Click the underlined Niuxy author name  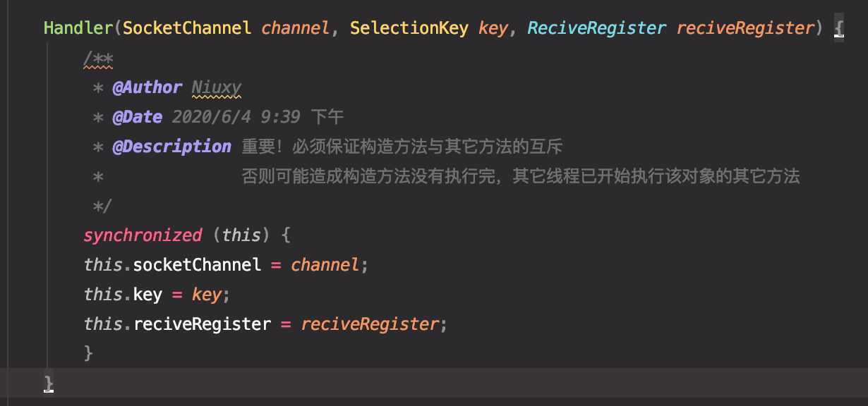tap(217, 87)
